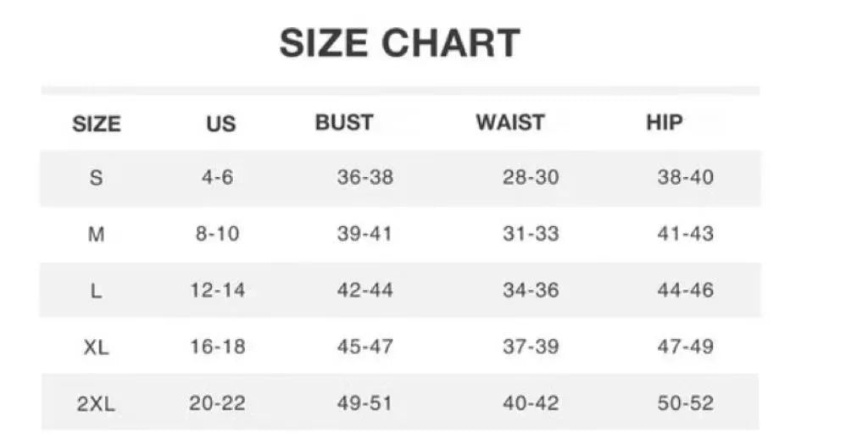Click US size value 4-6
Image resolution: width=868 pixels, height=444 pixels.
point(217,178)
